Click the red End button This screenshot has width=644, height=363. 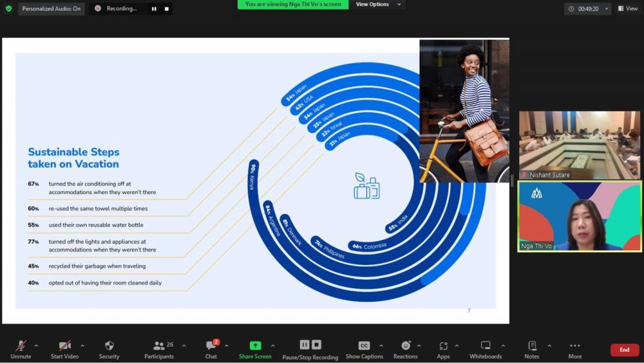[x=624, y=349]
